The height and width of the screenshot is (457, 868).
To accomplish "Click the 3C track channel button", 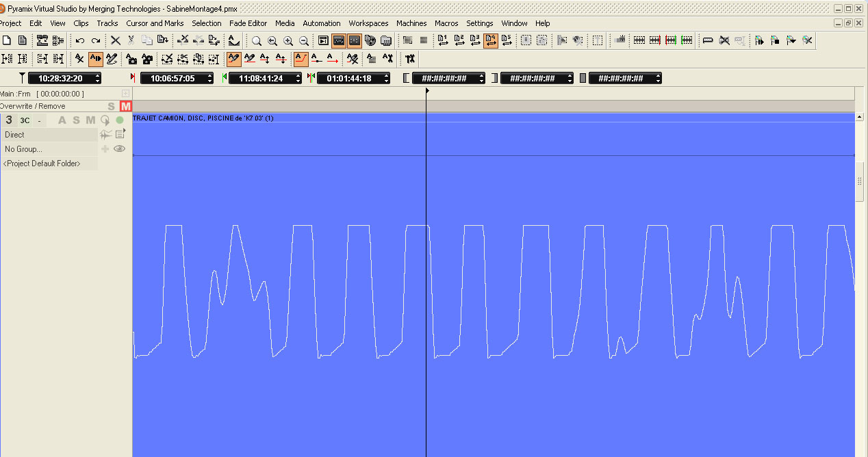I will point(25,120).
